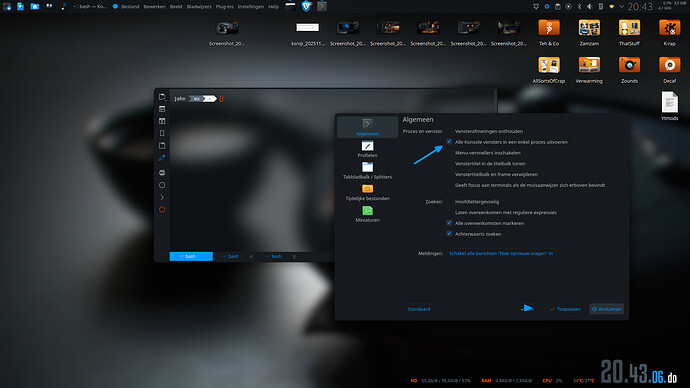Click the yellow Wi-Fi tray icon
Screen dimensions: 690x388
pos(611,7)
